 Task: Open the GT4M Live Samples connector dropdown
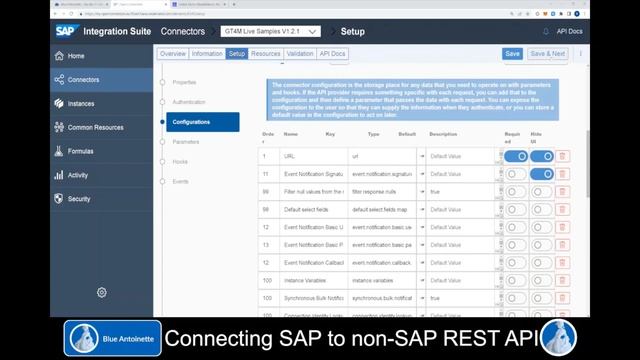click(x=271, y=31)
